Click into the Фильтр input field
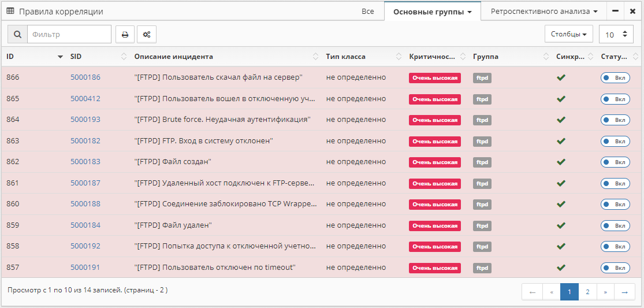The image size is (644, 308). (69, 35)
